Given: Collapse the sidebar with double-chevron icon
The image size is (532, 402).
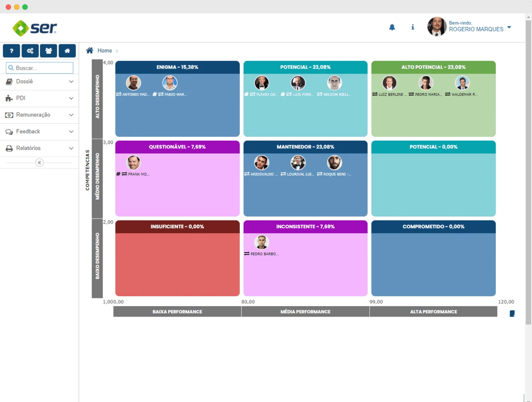Looking at the screenshot, I should click(x=39, y=163).
